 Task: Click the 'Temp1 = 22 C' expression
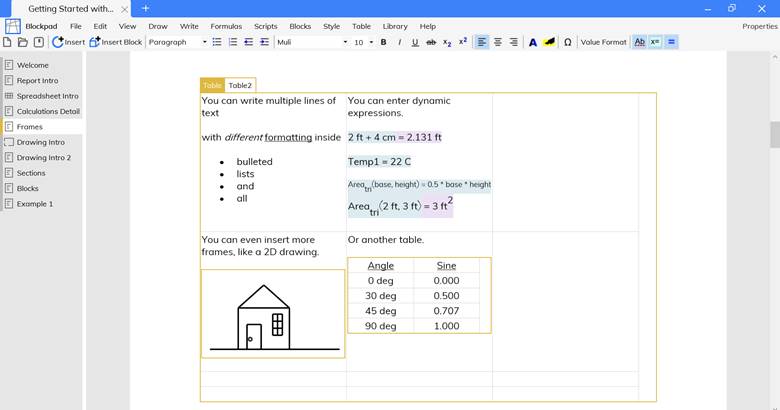[x=380, y=162]
